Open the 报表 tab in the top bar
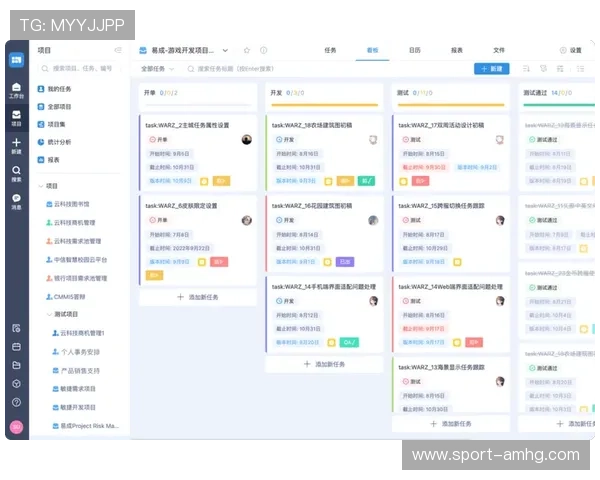This screenshot has height=480, width=600. pyautogui.click(x=457, y=50)
